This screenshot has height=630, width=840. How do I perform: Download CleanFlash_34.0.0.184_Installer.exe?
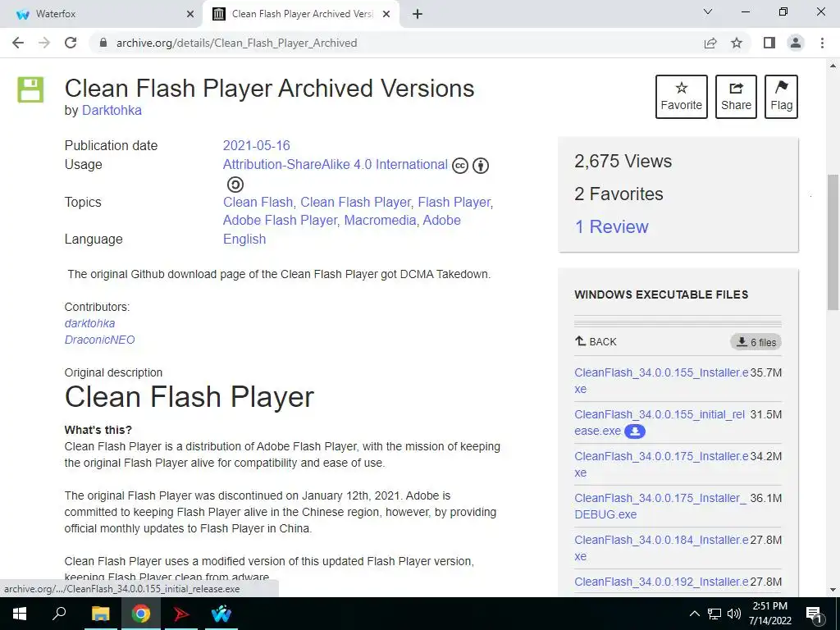coord(661,548)
